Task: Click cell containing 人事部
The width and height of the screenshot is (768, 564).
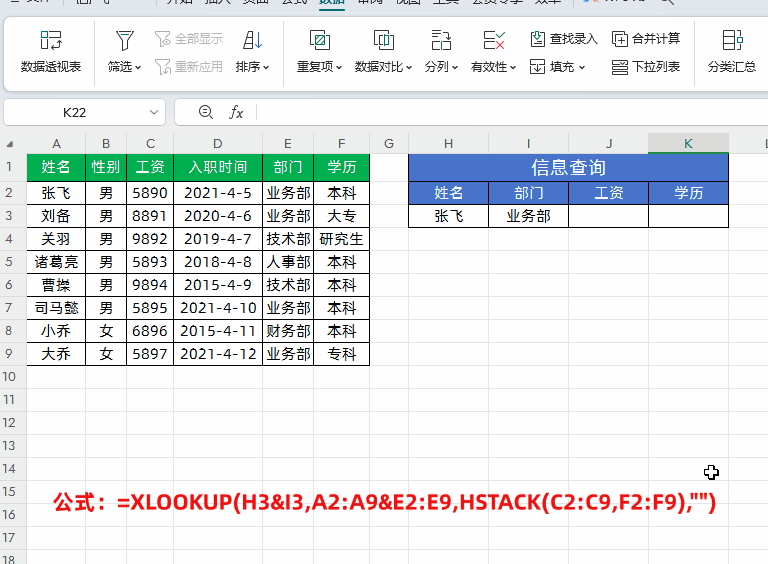Action: [x=288, y=262]
